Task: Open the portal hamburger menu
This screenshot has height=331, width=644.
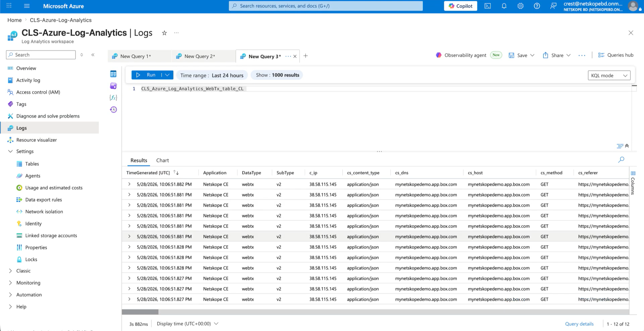Action: pyautogui.click(x=27, y=6)
